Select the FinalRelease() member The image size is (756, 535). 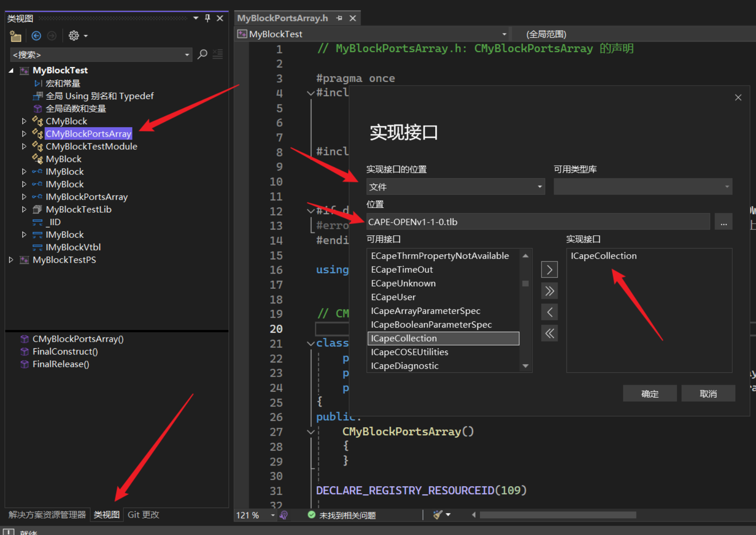point(61,364)
